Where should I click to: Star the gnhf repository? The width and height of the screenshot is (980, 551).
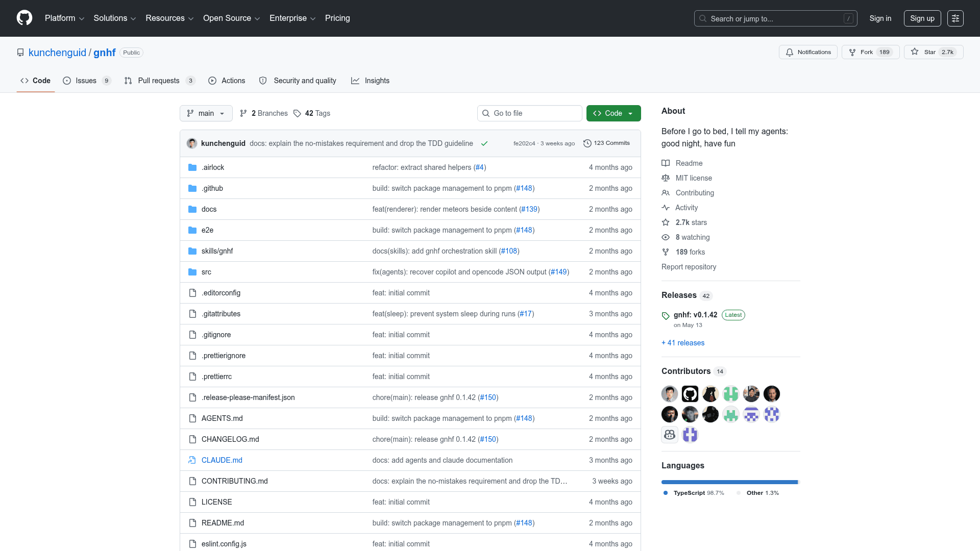[x=934, y=52]
